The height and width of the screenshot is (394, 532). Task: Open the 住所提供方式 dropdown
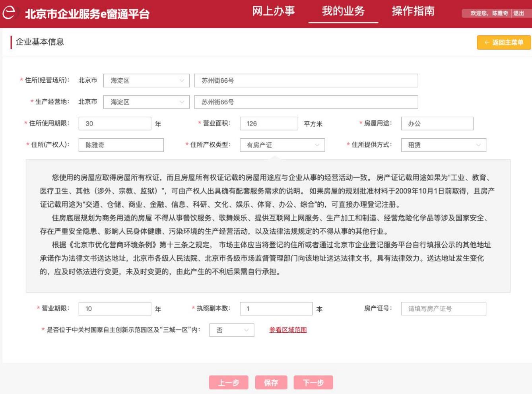click(443, 145)
